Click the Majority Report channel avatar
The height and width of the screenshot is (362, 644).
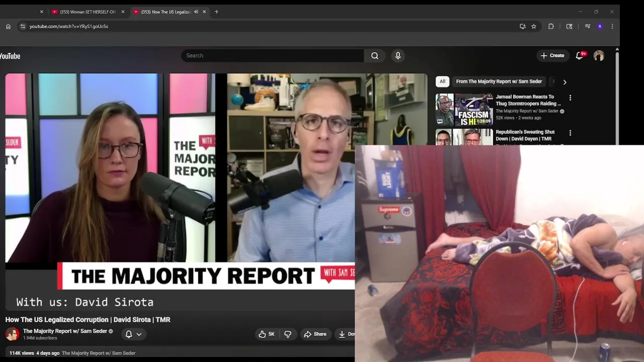coord(12,334)
